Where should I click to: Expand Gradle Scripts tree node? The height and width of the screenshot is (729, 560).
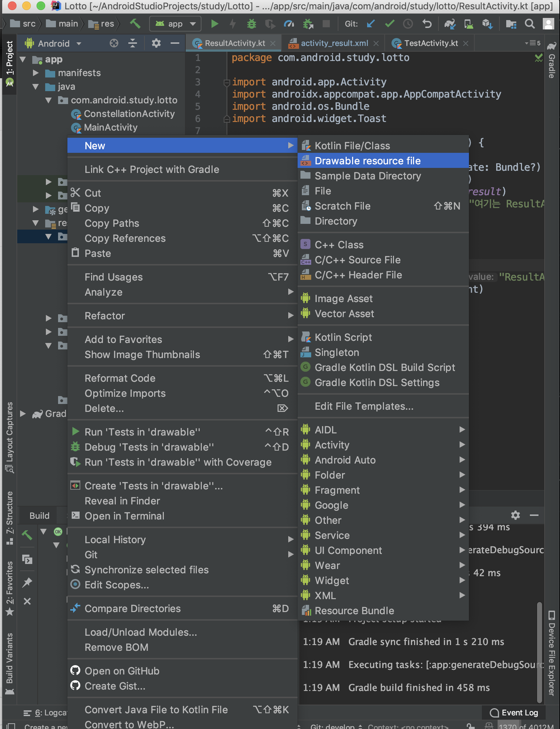23,414
